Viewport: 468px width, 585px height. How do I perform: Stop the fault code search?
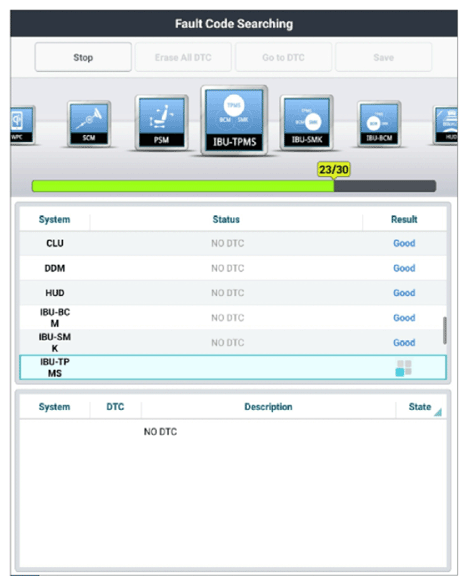pyautogui.click(x=83, y=57)
